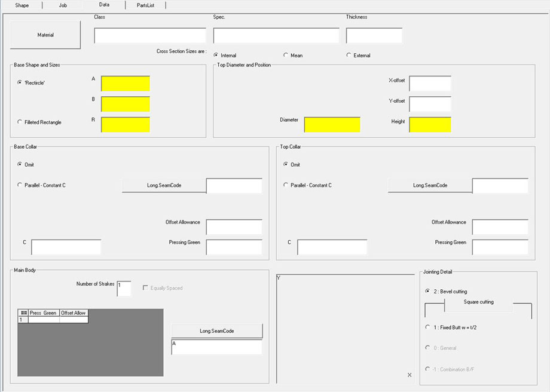Select the Data tab
Image resolution: width=550 pixels, height=392 pixels.
(x=104, y=5)
